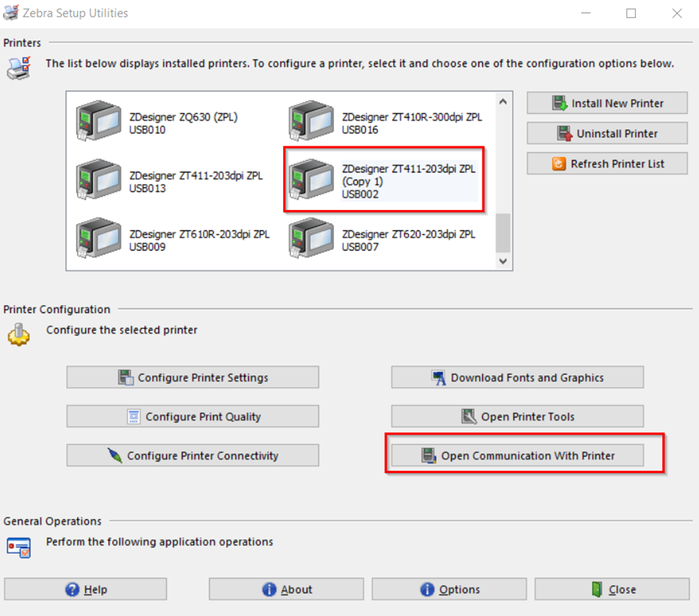Select the ZDesigner ZT620-203dpi printer icon

311,240
